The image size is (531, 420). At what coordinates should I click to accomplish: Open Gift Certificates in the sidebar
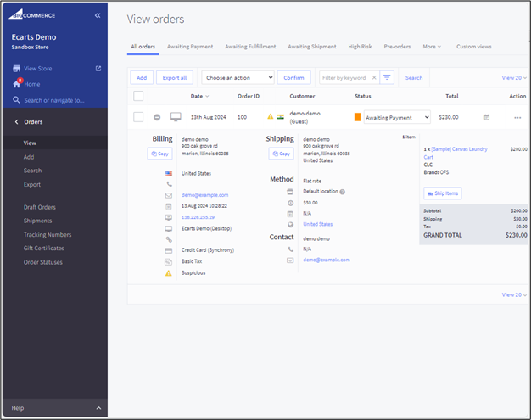[44, 248]
